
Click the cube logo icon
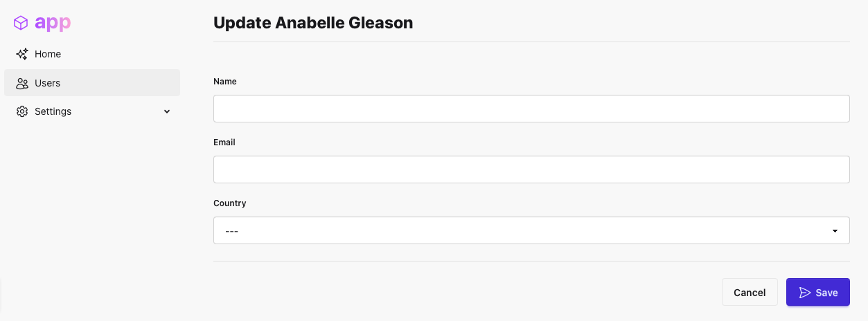[x=21, y=23]
